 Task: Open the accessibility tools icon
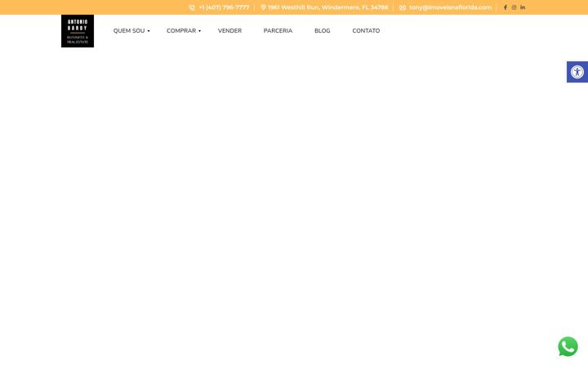[x=577, y=72]
